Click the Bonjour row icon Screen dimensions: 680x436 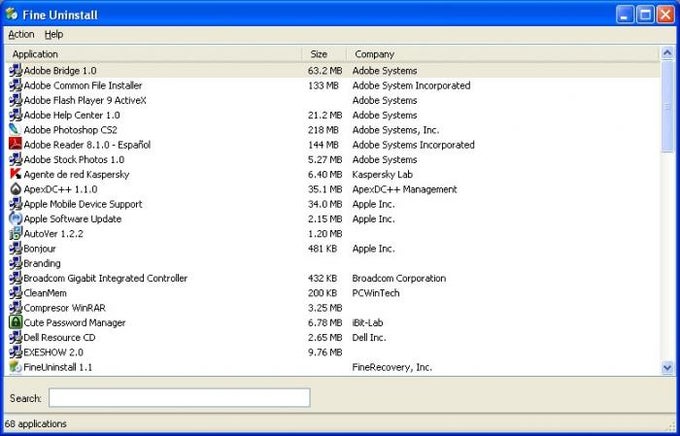click(x=16, y=248)
